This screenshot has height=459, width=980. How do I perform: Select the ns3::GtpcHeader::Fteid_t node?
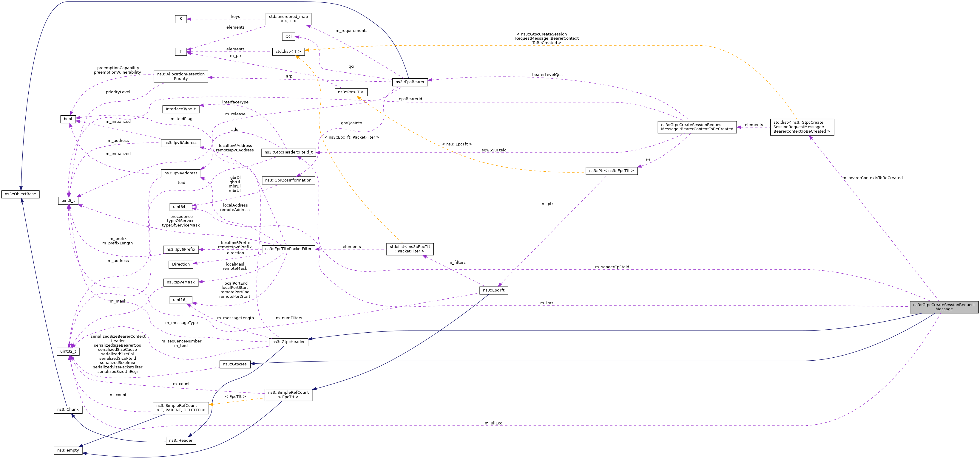(x=288, y=152)
